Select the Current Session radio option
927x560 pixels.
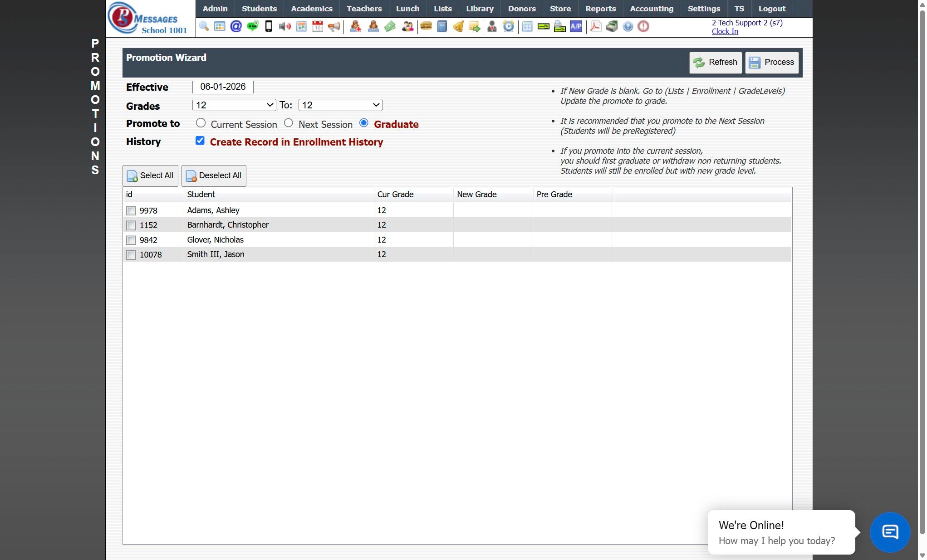point(201,123)
